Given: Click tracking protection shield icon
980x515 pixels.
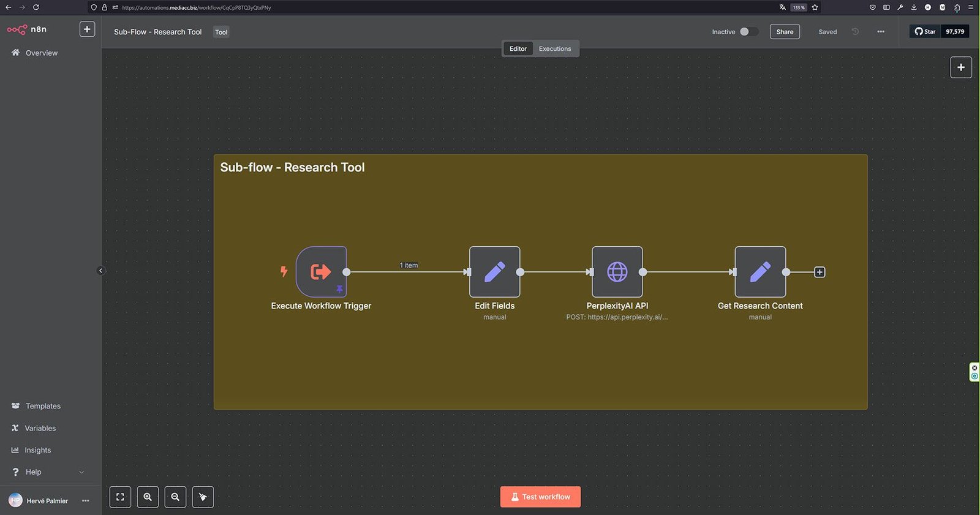Looking at the screenshot, I should (x=94, y=7).
